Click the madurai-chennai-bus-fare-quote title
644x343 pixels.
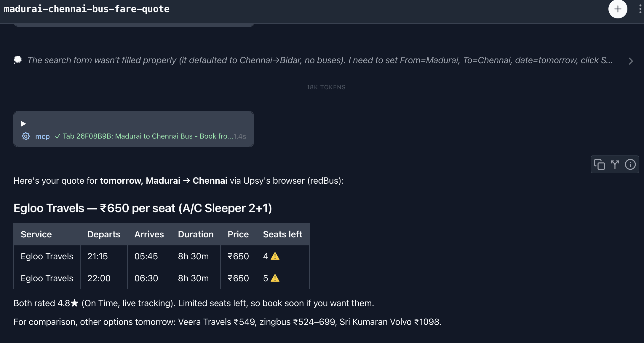coord(87,9)
